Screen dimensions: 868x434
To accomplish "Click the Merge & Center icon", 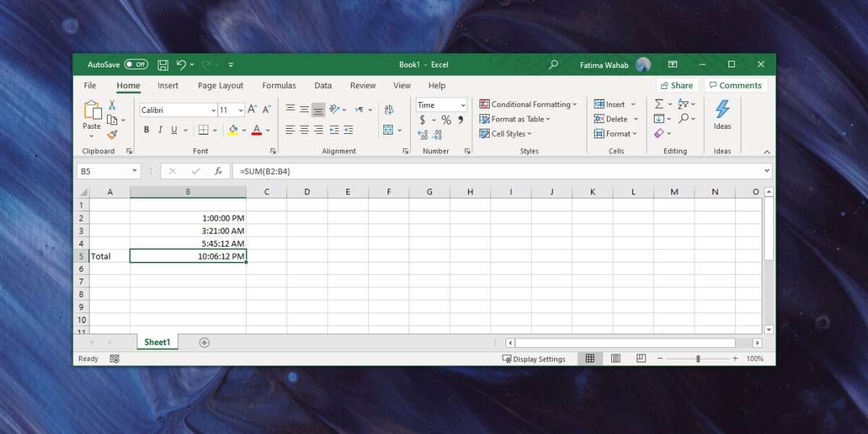I will pyautogui.click(x=389, y=130).
